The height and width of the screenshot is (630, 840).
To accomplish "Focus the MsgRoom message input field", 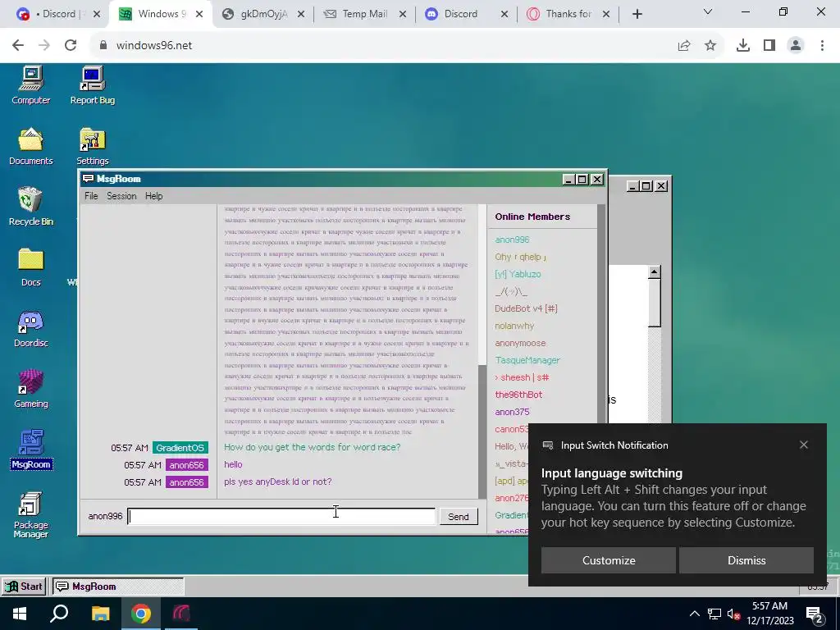I will pyautogui.click(x=281, y=517).
